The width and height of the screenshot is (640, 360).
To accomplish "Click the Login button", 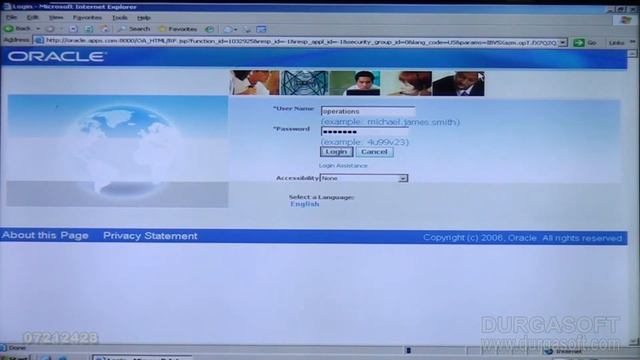I will click(336, 152).
